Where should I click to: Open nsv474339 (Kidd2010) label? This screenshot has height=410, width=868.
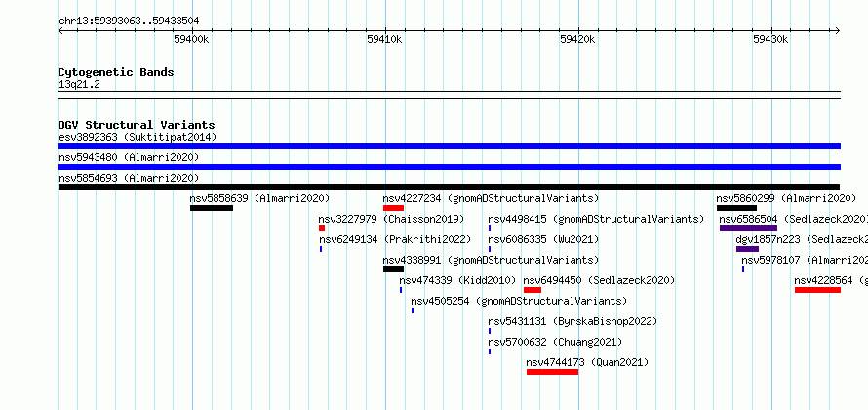[x=457, y=280]
